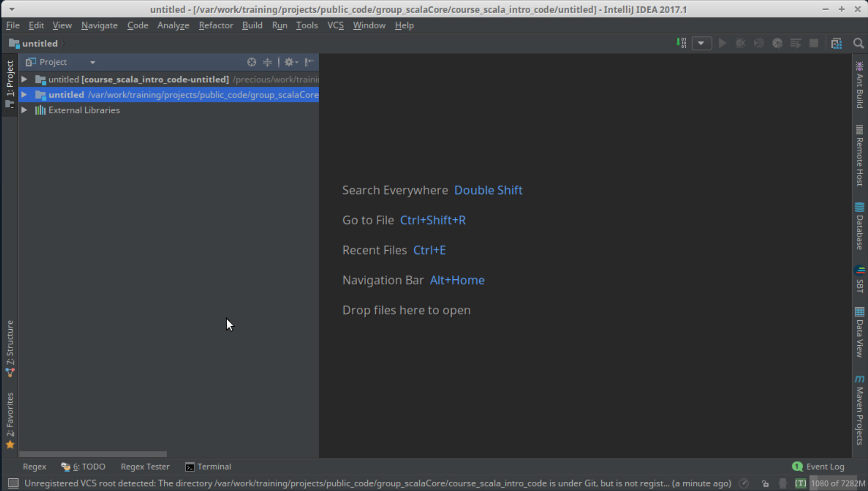Image resolution: width=868 pixels, height=491 pixels.
Task: Open the View menu
Action: 62,25
